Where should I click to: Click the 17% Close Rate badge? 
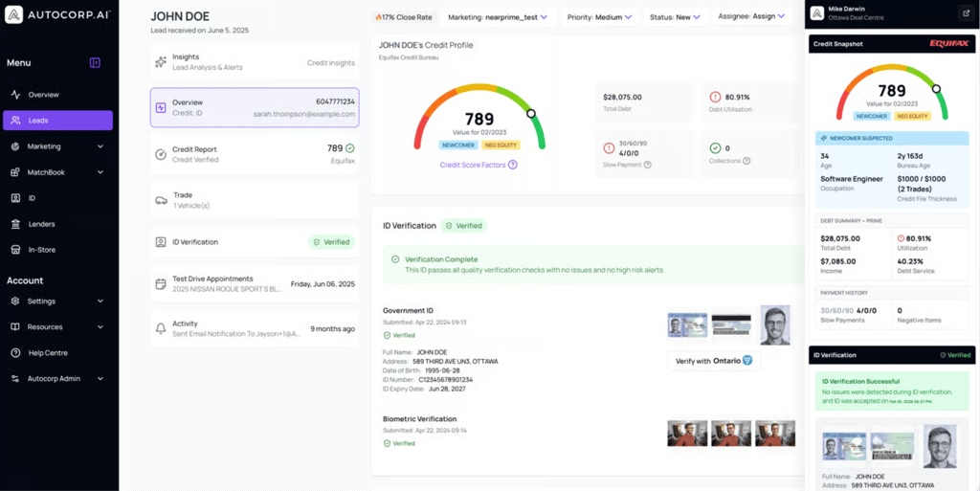point(404,17)
